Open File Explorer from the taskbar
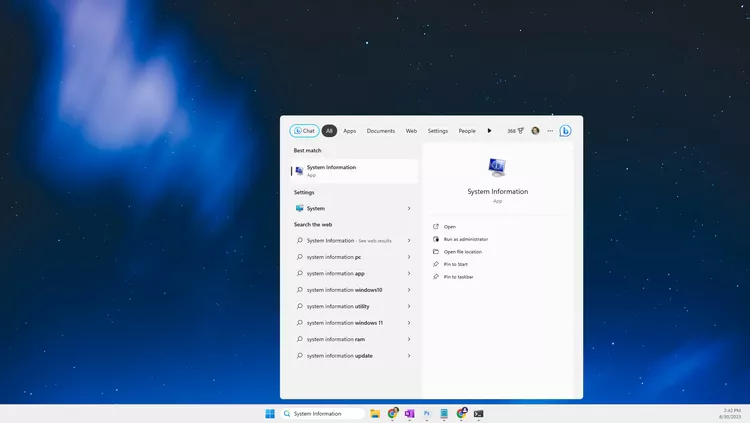Screen dimensions: 750x423 coord(375,413)
